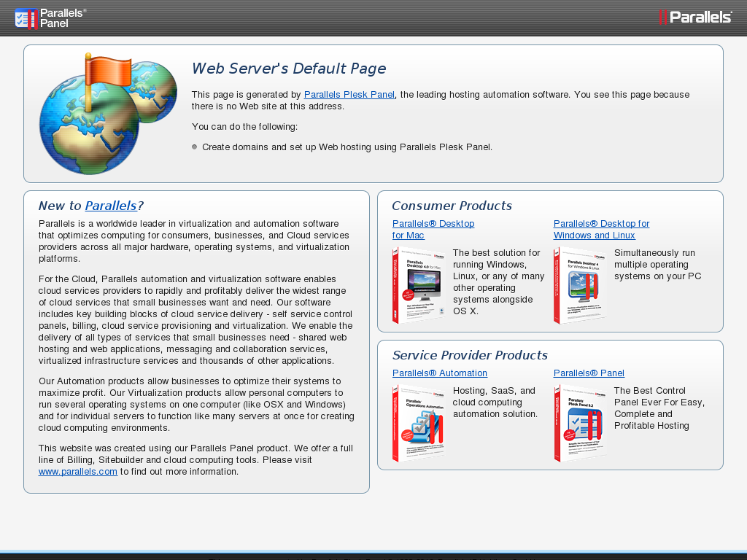747x560 pixels.
Task: Follow the Parallels link in 'New to' heading
Action: (111, 206)
